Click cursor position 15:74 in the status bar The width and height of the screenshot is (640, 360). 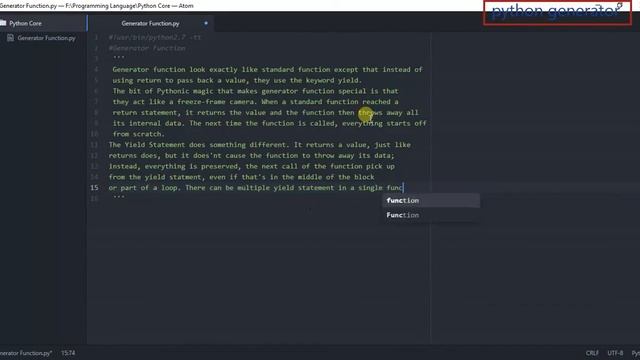(x=68, y=353)
